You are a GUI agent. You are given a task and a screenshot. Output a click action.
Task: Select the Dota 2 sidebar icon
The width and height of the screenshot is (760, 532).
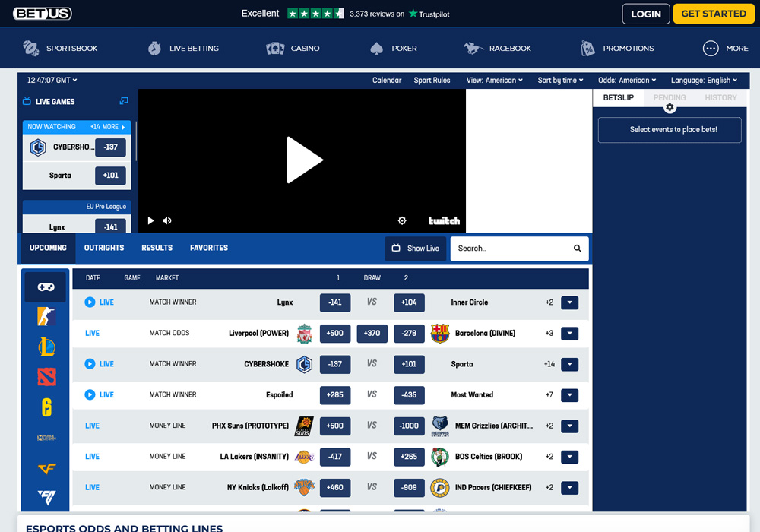click(46, 377)
